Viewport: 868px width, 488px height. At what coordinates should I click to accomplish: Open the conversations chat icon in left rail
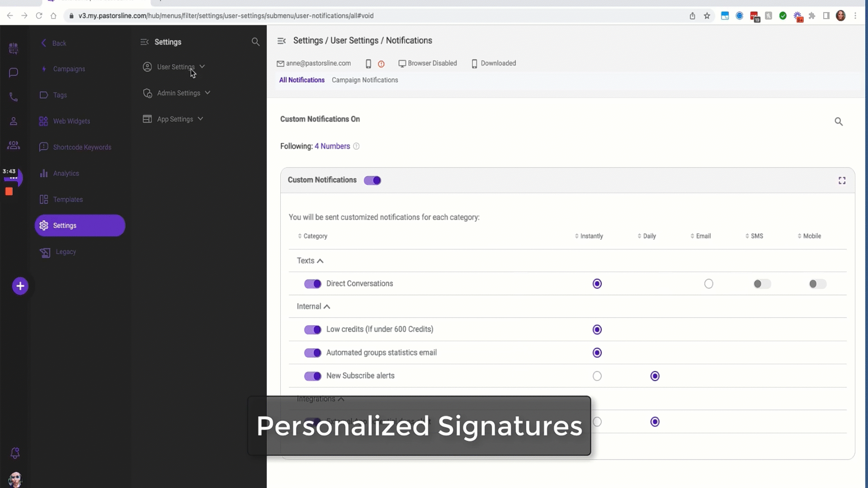pyautogui.click(x=14, y=72)
